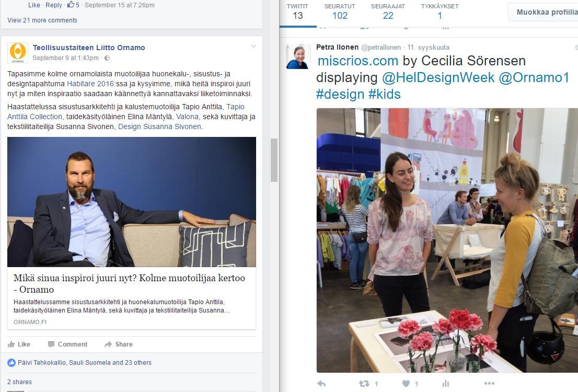Click the heart like icon under the tweet
Viewport: 578px width, 392px height.
tap(406, 384)
